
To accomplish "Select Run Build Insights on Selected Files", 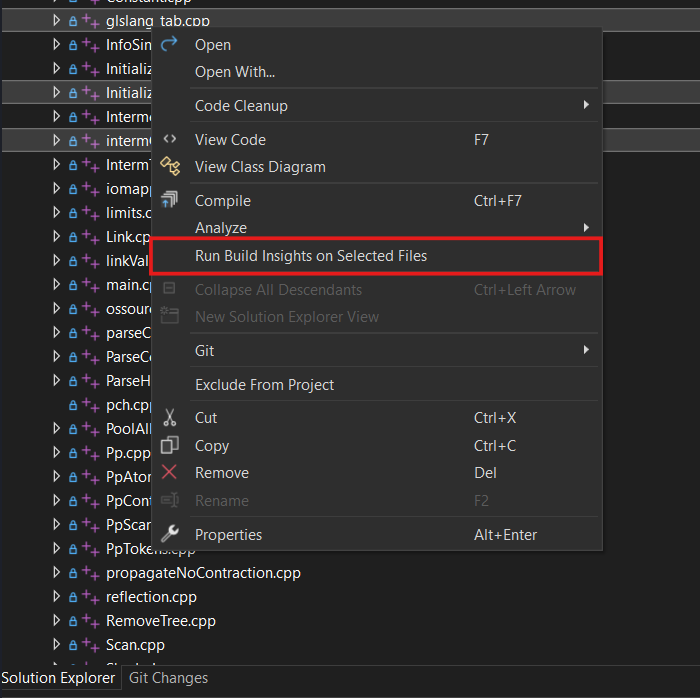I will (311, 256).
